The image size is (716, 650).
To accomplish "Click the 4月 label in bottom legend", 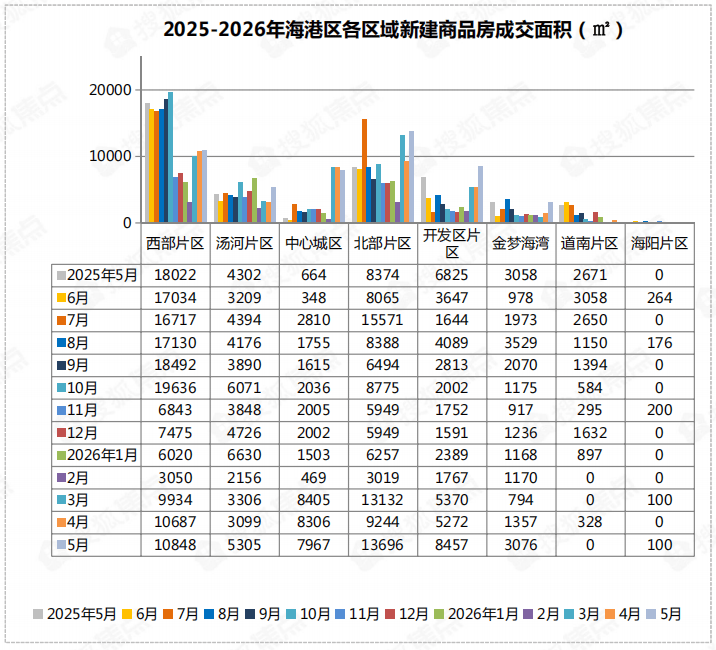I will (629, 614).
